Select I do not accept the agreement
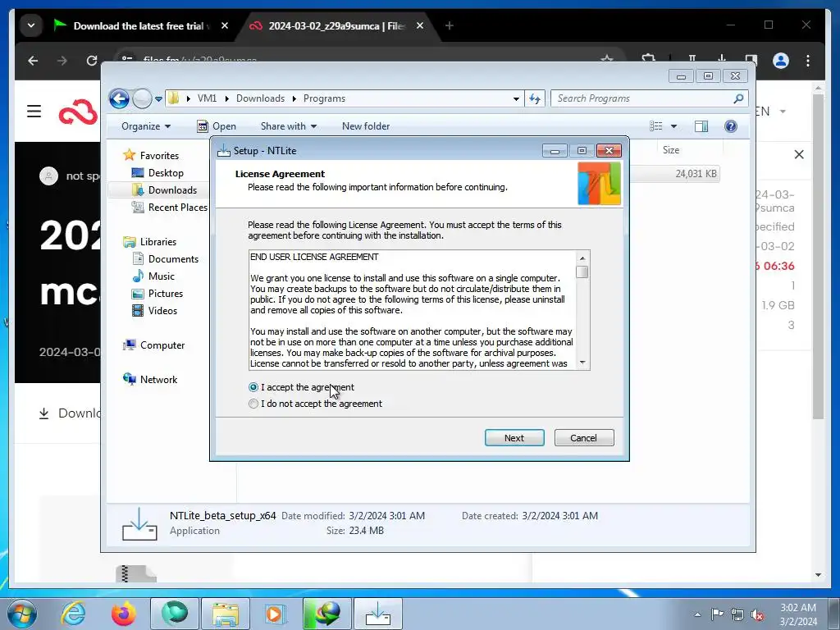This screenshot has height=630, width=840. [253, 404]
